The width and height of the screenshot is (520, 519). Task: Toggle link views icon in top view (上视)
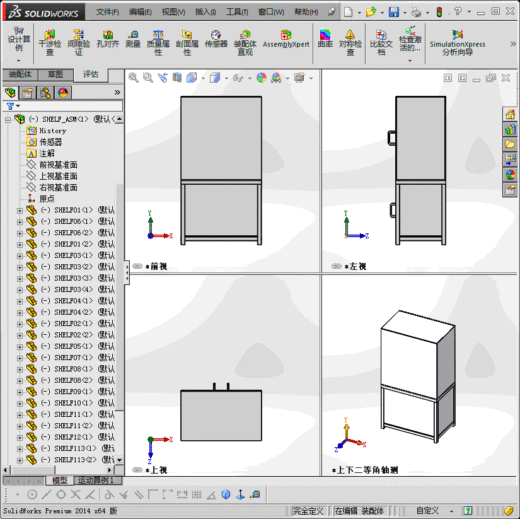(137, 470)
